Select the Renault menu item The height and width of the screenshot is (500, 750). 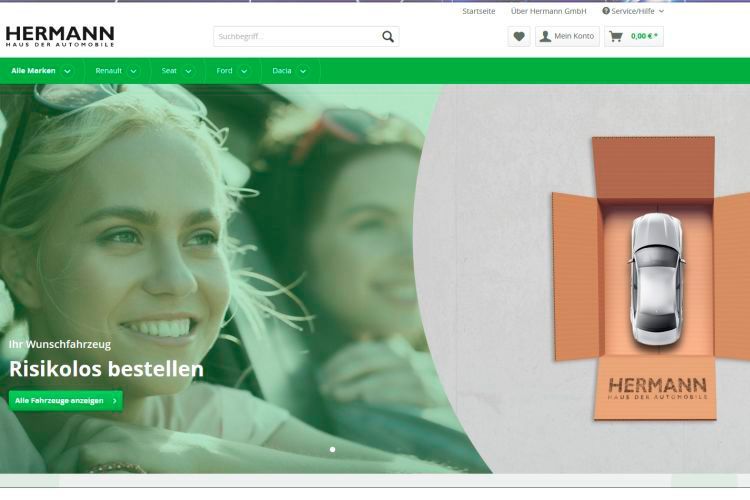tap(109, 71)
